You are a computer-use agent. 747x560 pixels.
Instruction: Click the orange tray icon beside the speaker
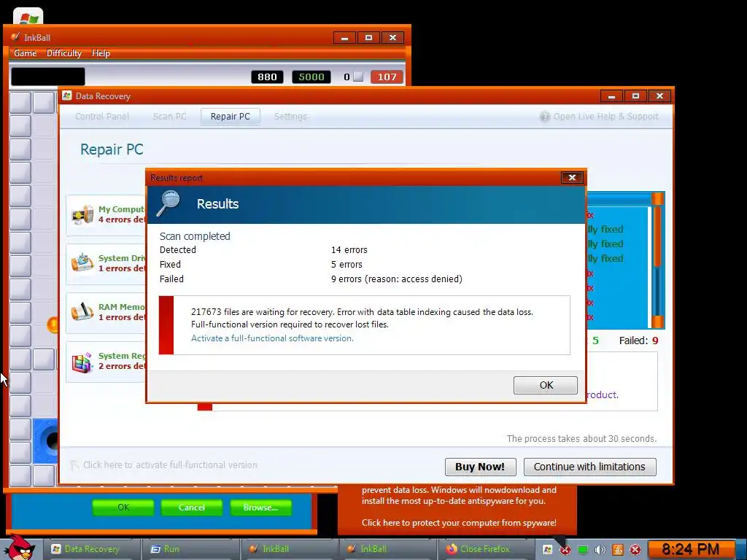(617, 550)
